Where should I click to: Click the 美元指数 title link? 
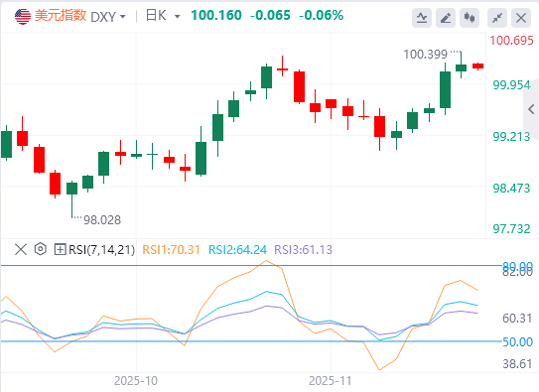[61, 16]
